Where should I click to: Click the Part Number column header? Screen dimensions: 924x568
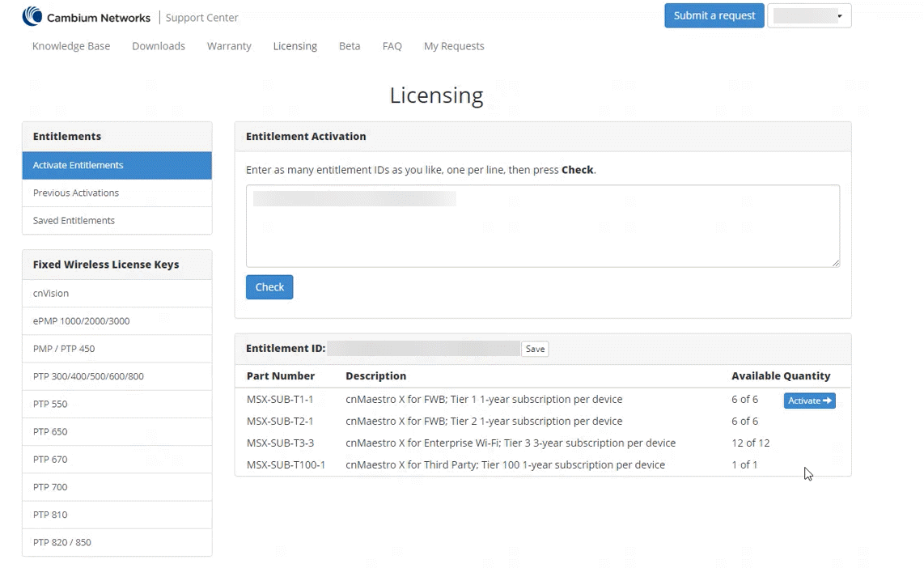pyautogui.click(x=281, y=376)
